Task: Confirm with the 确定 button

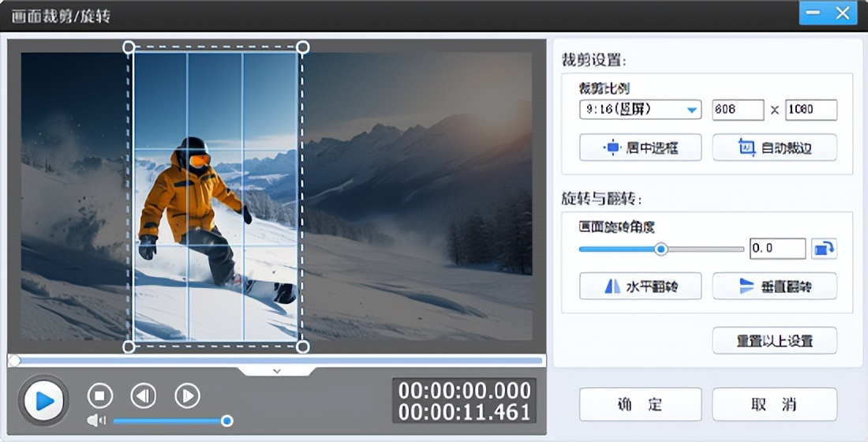Action: tap(640, 405)
